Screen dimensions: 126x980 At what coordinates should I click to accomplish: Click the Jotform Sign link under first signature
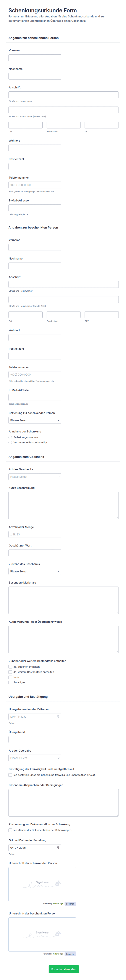58,903
